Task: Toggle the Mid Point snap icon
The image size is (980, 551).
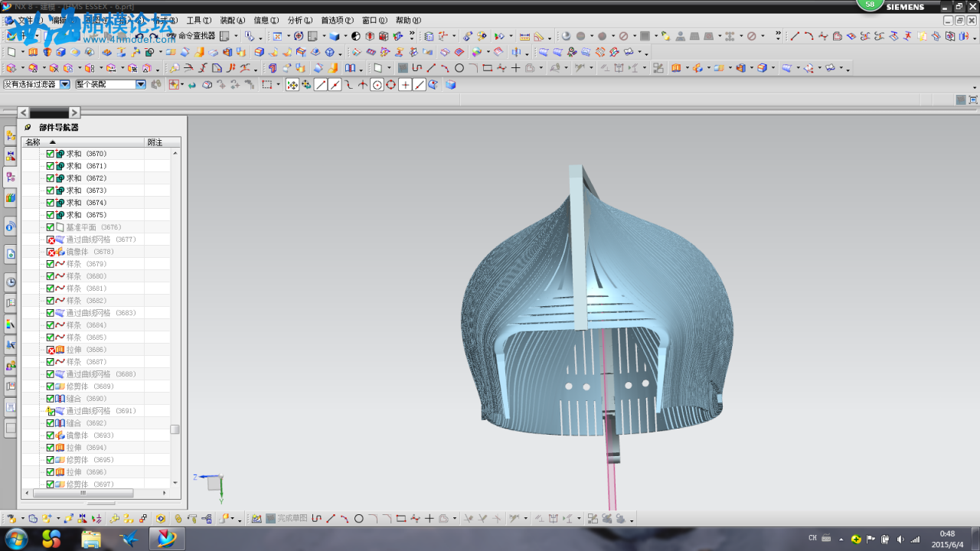Action: 335,85
